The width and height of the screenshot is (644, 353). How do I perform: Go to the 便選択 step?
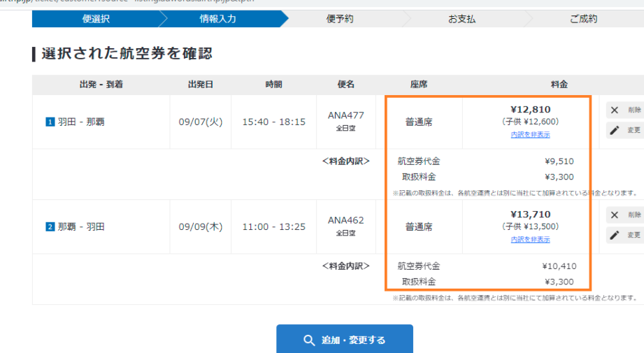[96, 19]
